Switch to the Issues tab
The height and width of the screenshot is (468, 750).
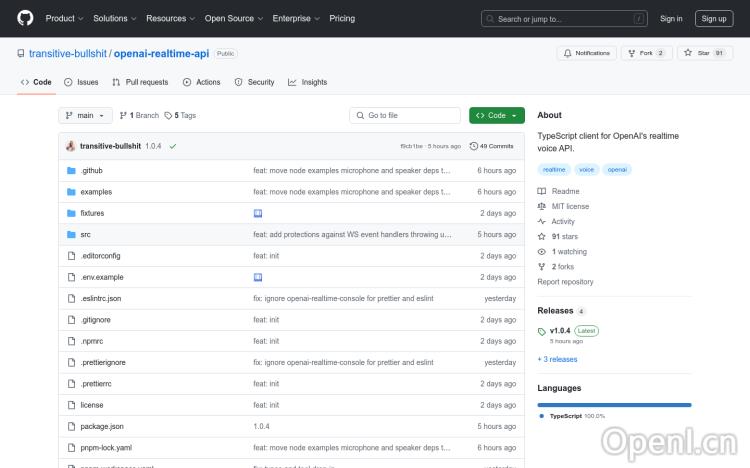(x=81, y=82)
